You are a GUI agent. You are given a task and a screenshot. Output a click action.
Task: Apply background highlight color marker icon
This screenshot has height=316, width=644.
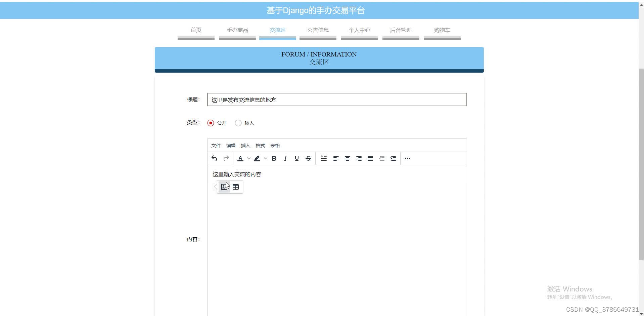click(x=257, y=158)
